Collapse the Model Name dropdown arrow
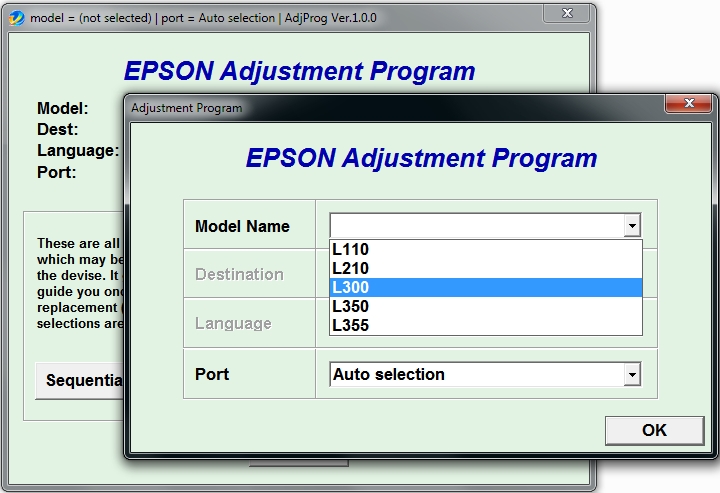 632,225
